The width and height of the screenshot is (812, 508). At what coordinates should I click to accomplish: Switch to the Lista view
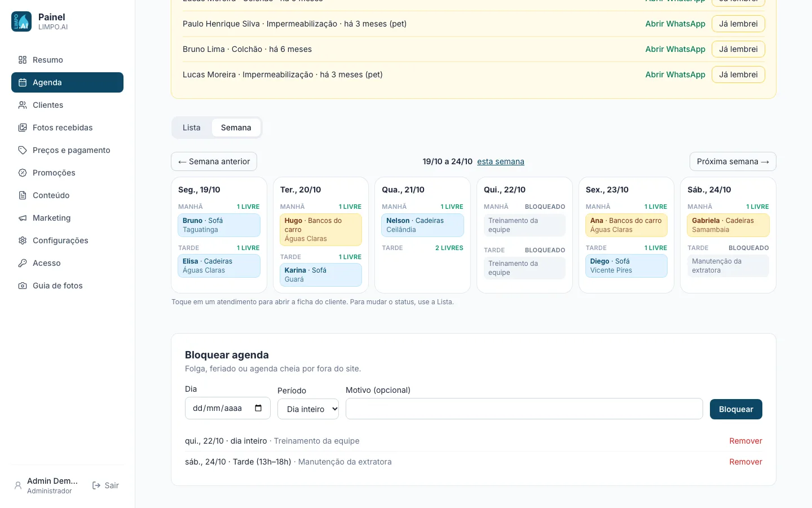(192, 128)
